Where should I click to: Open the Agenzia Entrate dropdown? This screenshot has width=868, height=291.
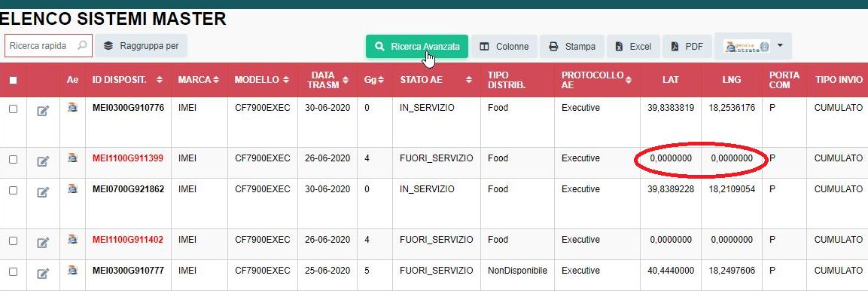pyautogui.click(x=753, y=47)
